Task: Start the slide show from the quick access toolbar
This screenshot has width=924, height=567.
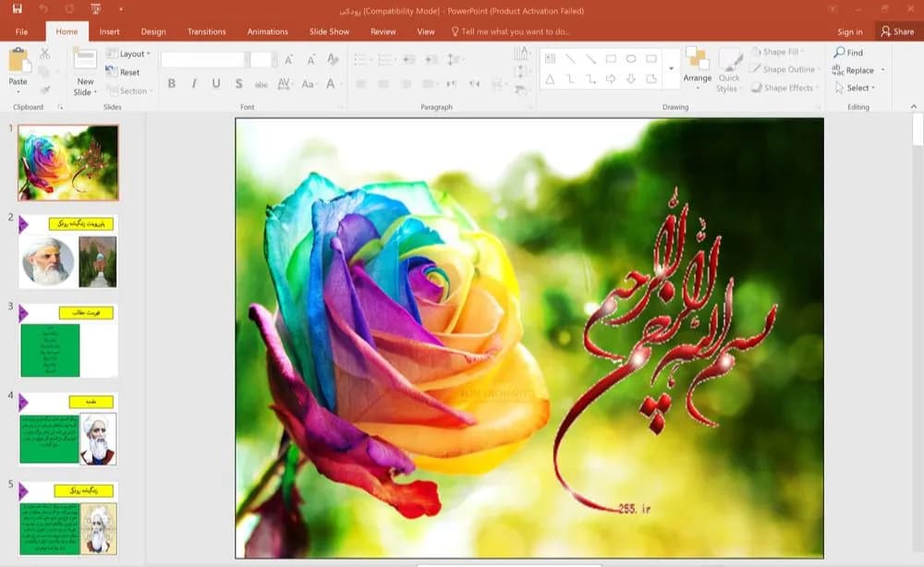Action: (x=95, y=9)
